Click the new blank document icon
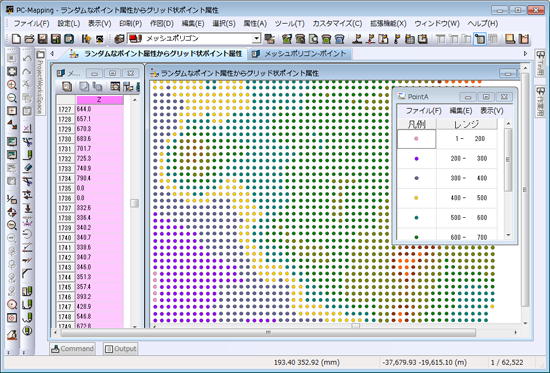The image size is (550, 373). click(16, 39)
